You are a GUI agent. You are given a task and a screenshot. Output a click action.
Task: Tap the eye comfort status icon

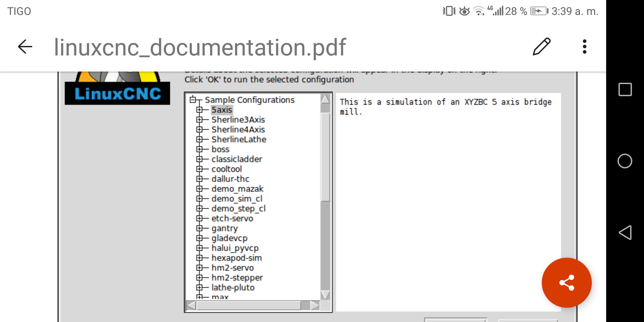click(x=464, y=11)
